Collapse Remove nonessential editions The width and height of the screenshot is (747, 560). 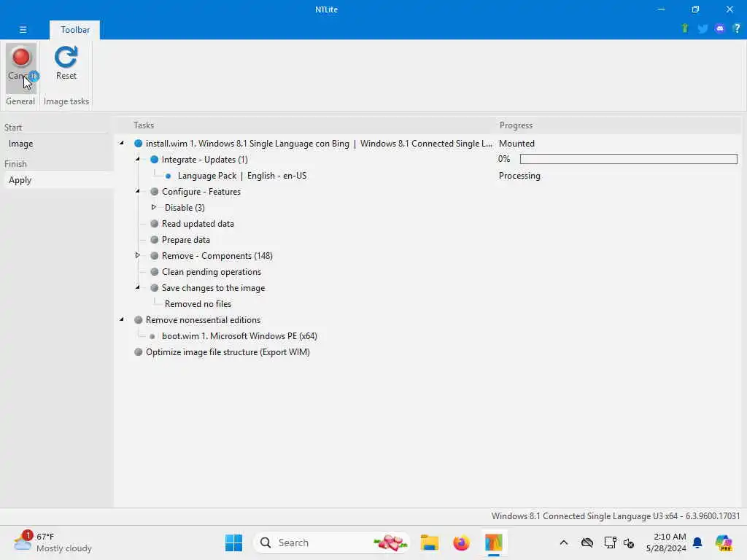[122, 319]
